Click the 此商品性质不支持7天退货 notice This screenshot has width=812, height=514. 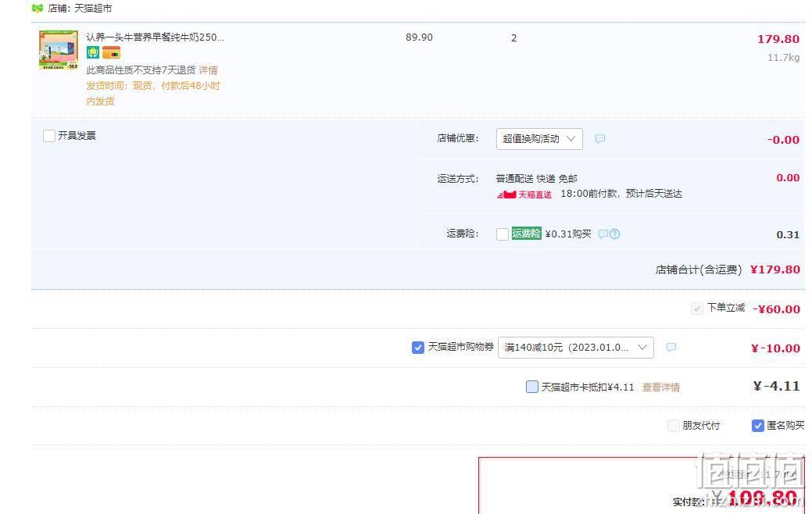141,70
